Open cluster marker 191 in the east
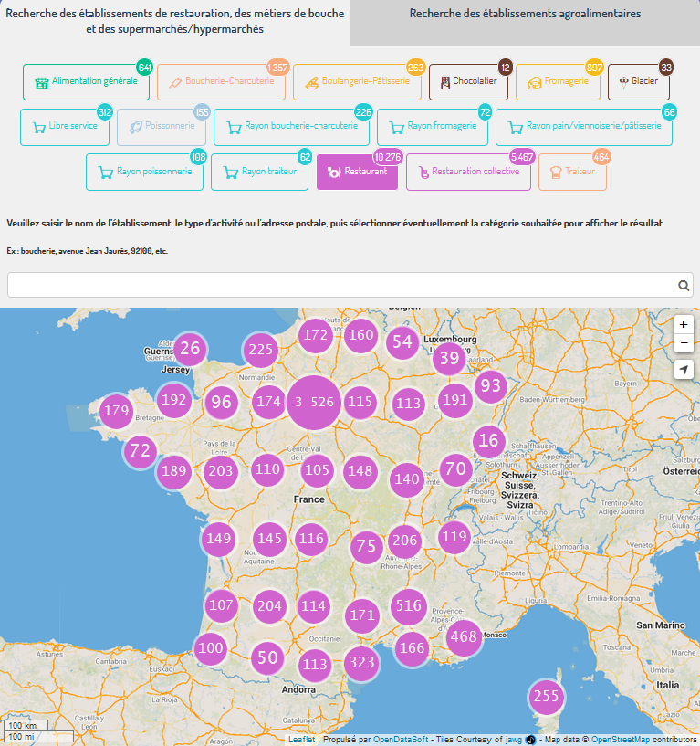The image size is (700, 746). point(455,400)
